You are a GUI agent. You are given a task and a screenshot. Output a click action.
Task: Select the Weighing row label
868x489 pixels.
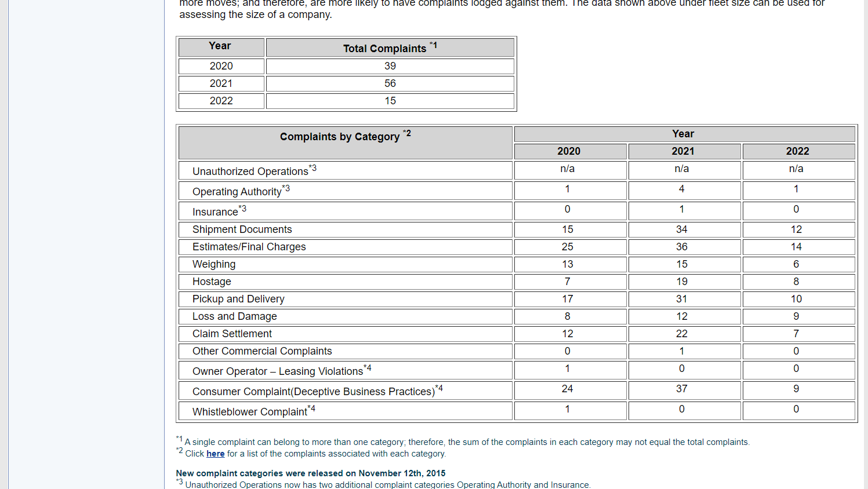pos(214,264)
